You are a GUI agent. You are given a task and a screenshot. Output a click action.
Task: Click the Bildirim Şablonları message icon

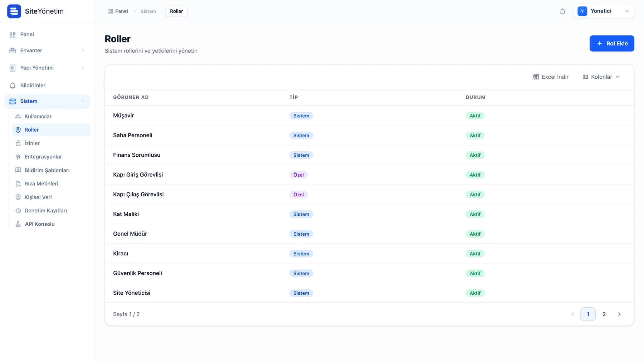18,170
